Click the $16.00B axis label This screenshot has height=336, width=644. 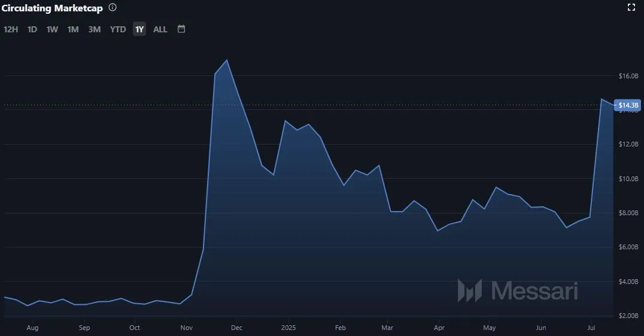coord(628,76)
